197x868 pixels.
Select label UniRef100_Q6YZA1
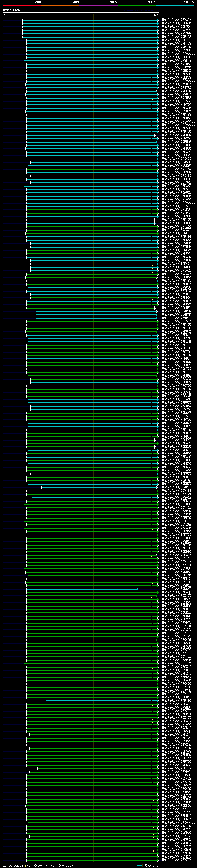point(177,745)
